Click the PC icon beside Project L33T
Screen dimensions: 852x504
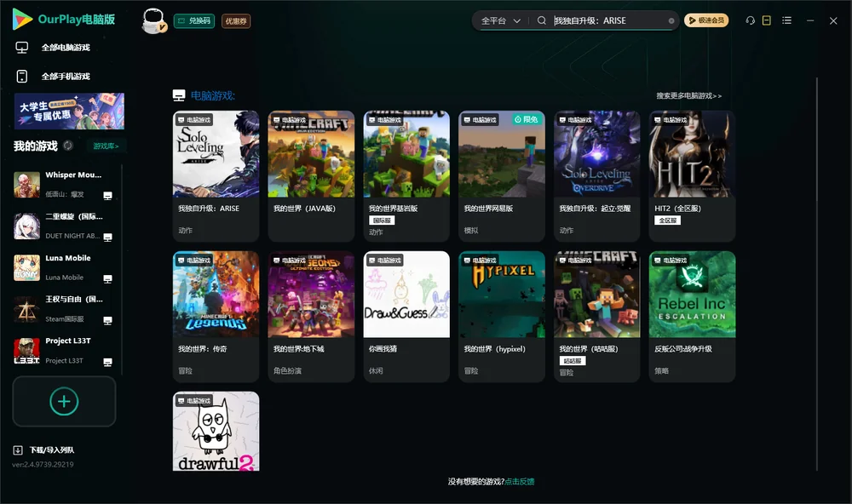pos(107,363)
